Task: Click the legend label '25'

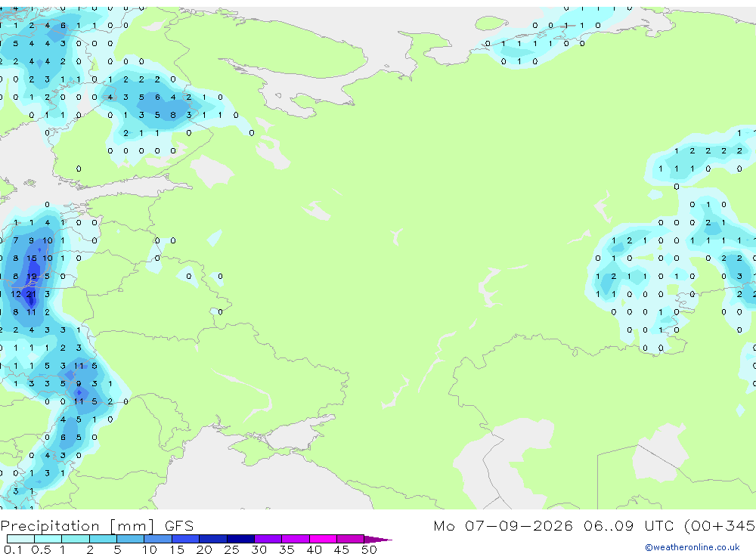Action: click(x=231, y=549)
